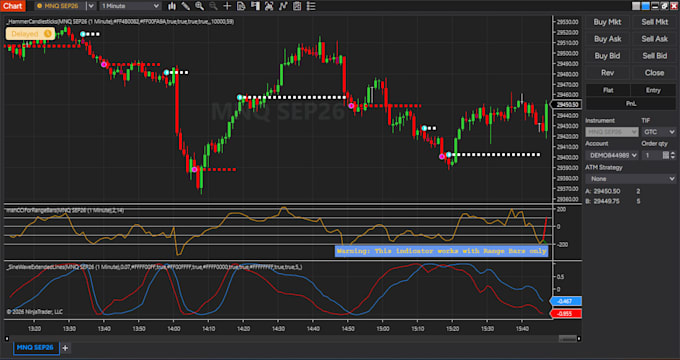
Task: Click Buy Bid button
Action: pos(607,56)
